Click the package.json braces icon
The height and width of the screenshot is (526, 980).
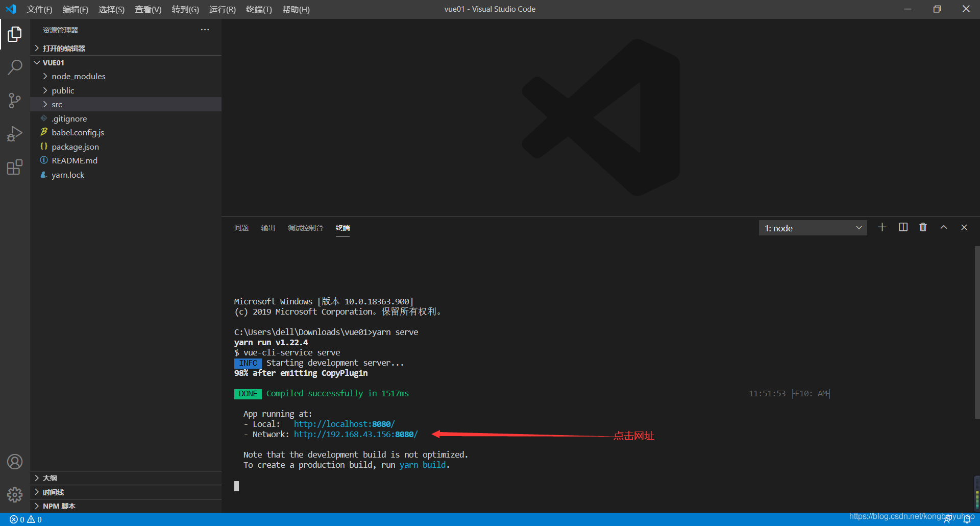tap(44, 146)
